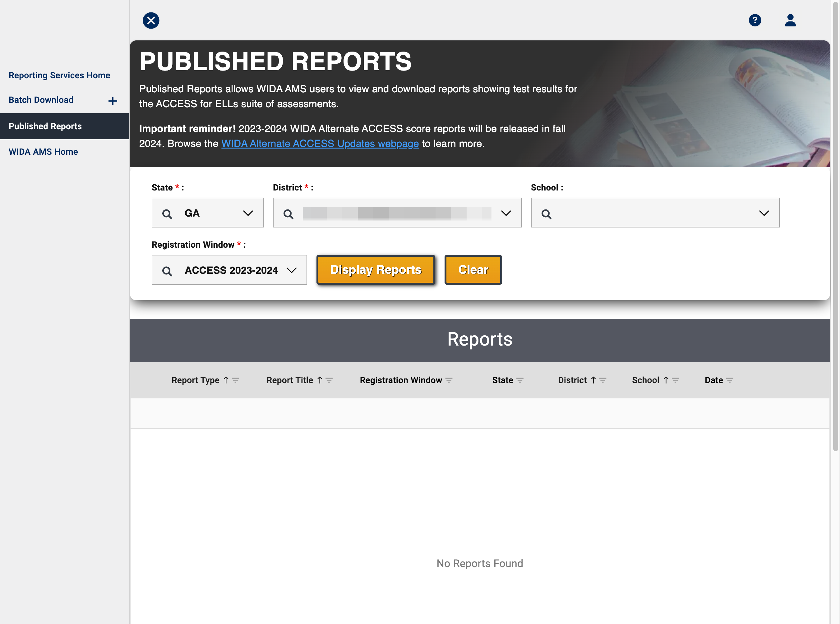Open the District column filter icon
This screenshot has width=840, height=624.
(603, 380)
